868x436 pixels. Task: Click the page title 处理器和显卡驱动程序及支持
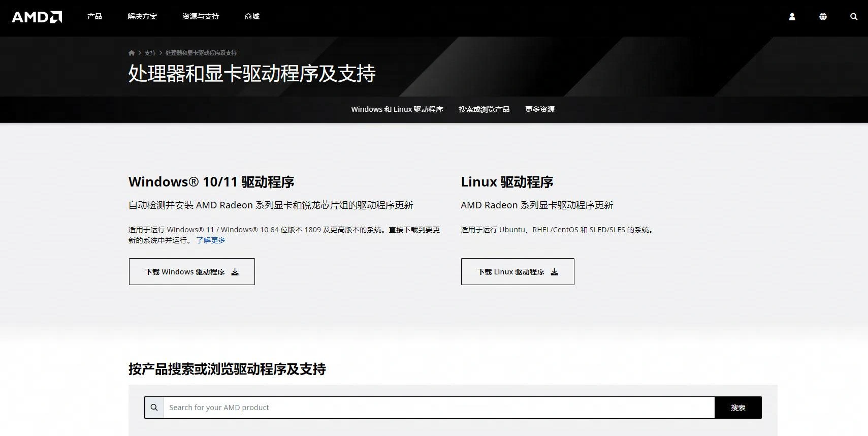(x=252, y=74)
